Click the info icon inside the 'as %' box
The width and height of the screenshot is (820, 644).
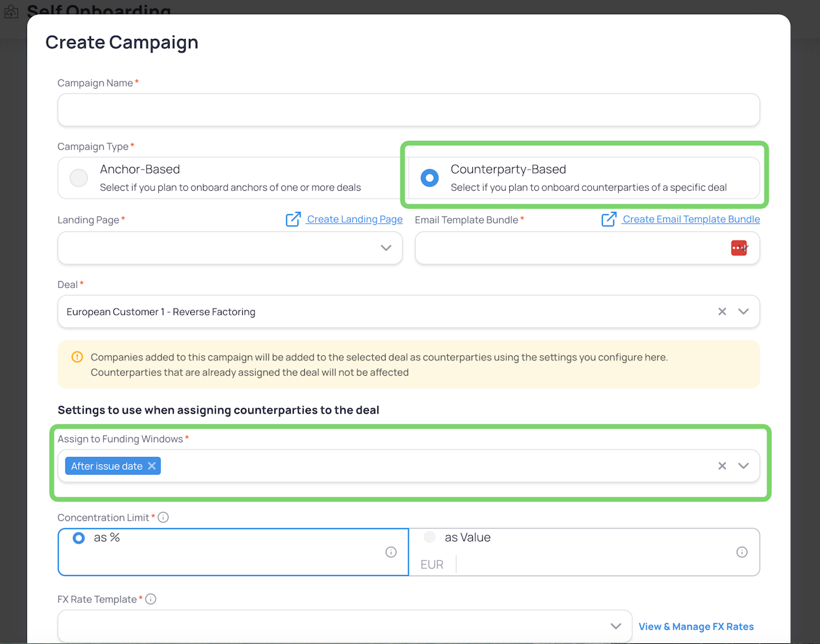coord(391,552)
